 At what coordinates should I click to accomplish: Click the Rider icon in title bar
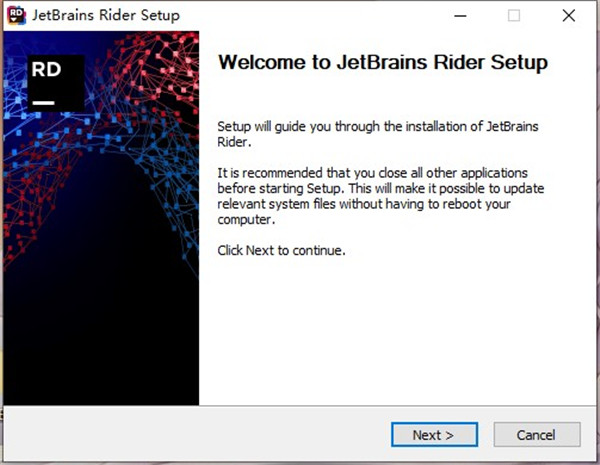coord(16,15)
